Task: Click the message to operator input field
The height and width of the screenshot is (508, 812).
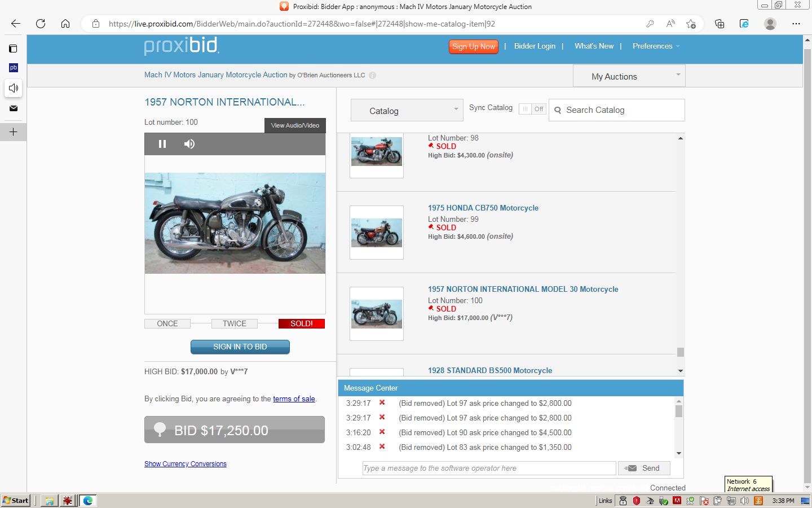Action: click(489, 468)
